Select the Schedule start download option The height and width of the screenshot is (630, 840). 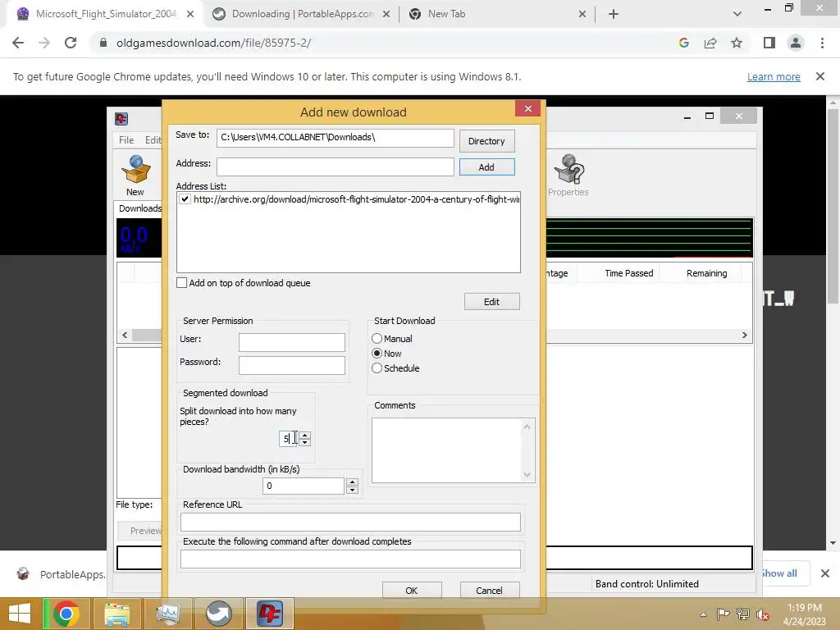[377, 368]
